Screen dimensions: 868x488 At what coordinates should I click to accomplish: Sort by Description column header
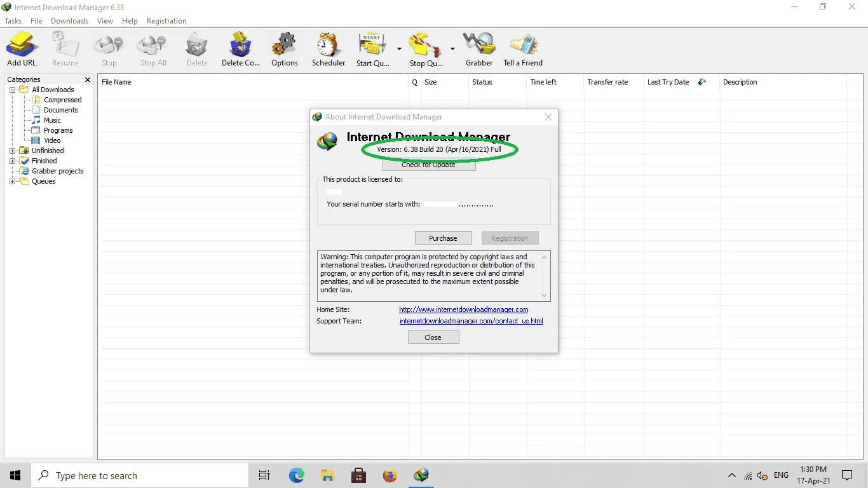click(783, 82)
